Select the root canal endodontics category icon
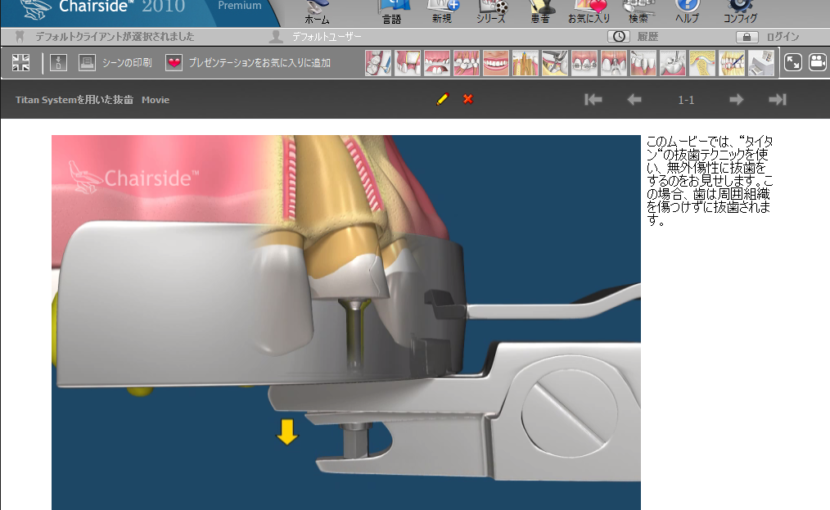 tap(526, 63)
